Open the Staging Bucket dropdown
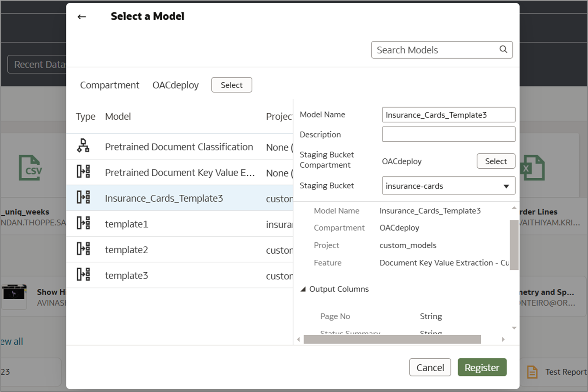The height and width of the screenshot is (392, 588). [506, 186]
